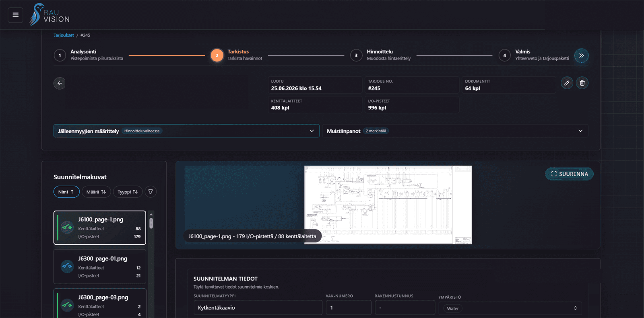Advance with the double chevron button

point(581,55)
